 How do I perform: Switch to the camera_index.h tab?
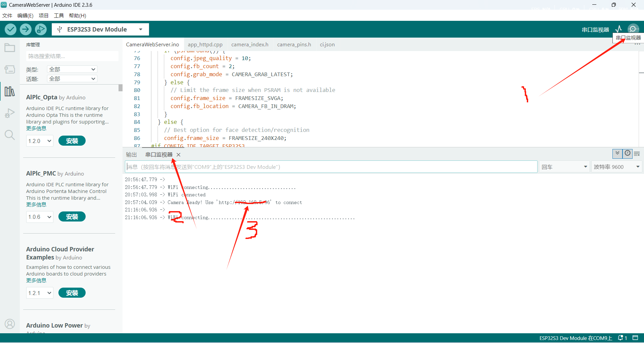coord(250,44)
